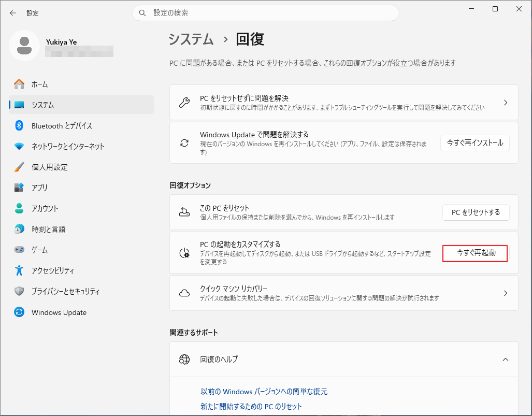Click the 関連するサポート heading
Screen dimensions: 532x416
(194, 333)
